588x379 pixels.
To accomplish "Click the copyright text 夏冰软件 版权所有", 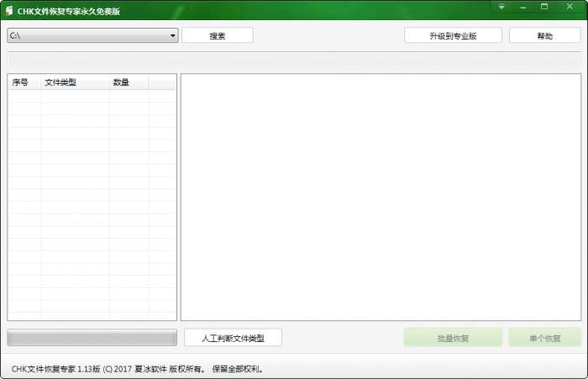I will click(170, 369).
